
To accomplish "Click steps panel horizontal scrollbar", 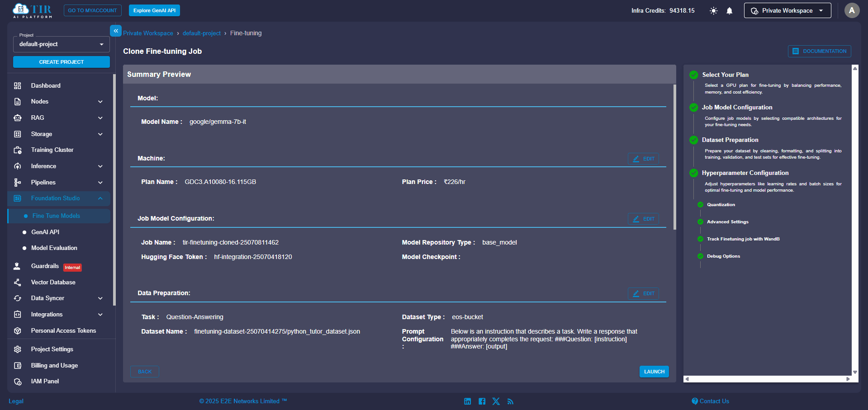I will (768, 379).
